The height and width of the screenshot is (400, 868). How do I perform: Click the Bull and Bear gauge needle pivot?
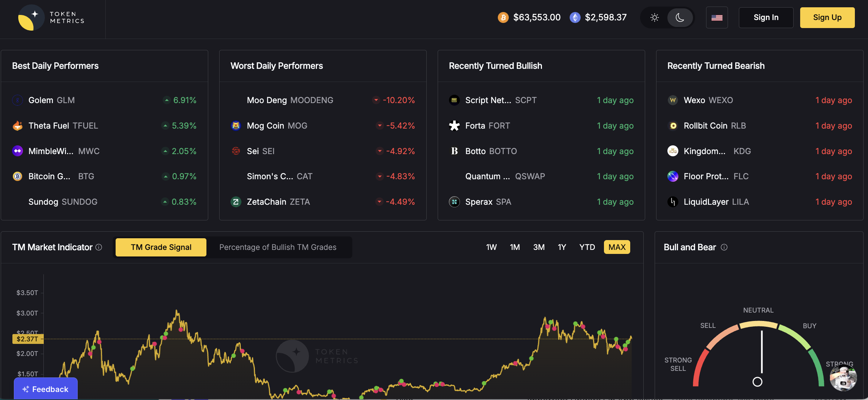pos(757,382)
